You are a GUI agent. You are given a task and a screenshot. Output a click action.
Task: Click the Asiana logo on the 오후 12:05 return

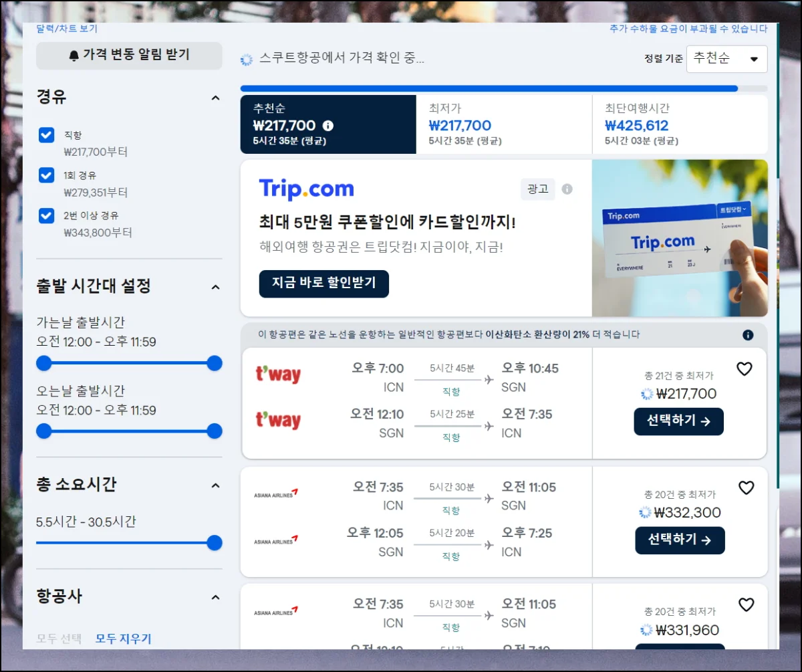click(x=276, y=540)
